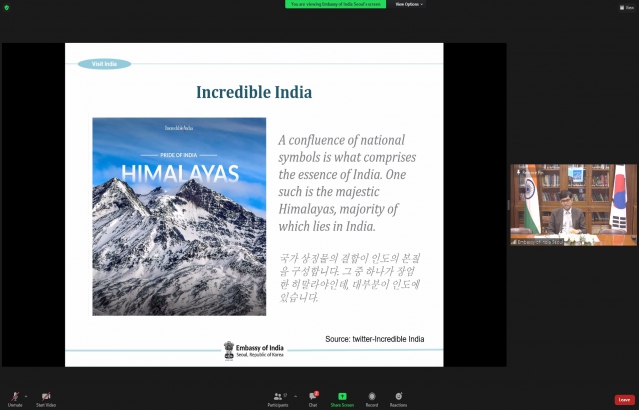
Task: Click the View layout icon at top right
Action: 627,6
